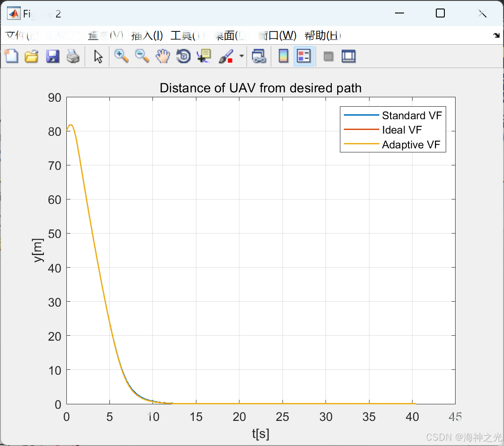
Task: Insert a colorbar via toolbar icon
Action: click(283, 56)
